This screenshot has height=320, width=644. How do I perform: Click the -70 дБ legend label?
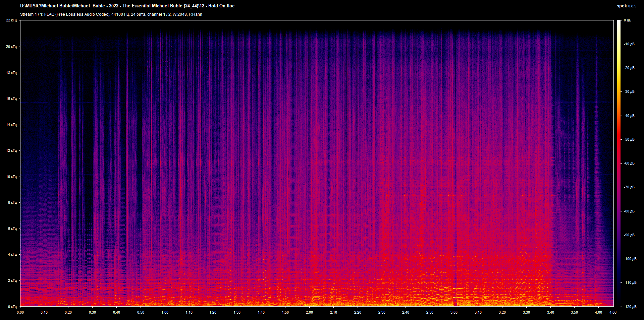629,187
